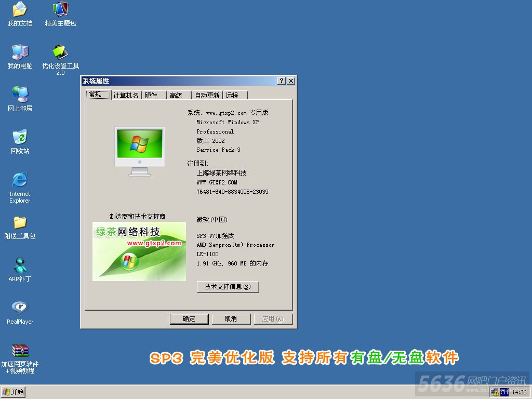Switch to the 自动更新 tab
The width and height of the screenshot is (532, 399).
point(207,96)
